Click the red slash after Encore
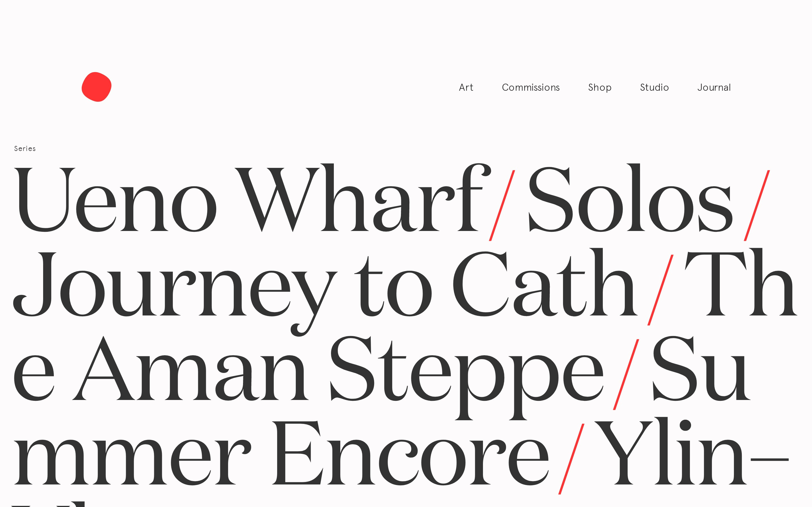The image size is (812, 507). pos(572,459)
